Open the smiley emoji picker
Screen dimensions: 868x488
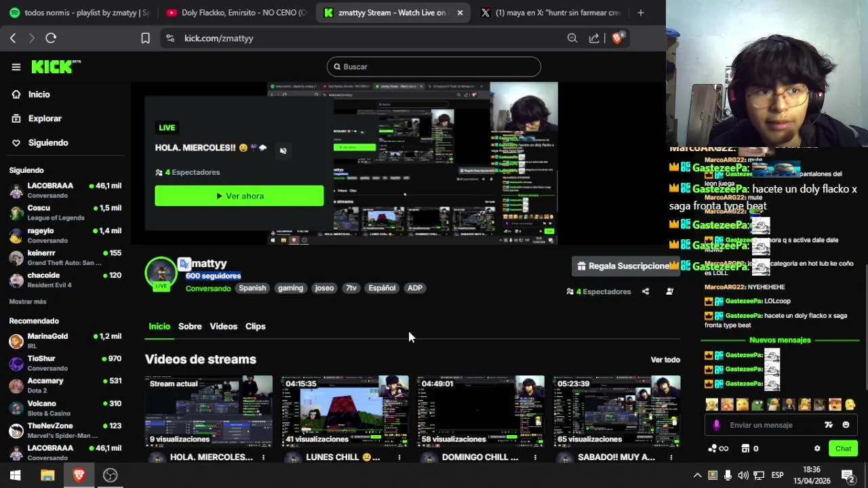(846, 425)
